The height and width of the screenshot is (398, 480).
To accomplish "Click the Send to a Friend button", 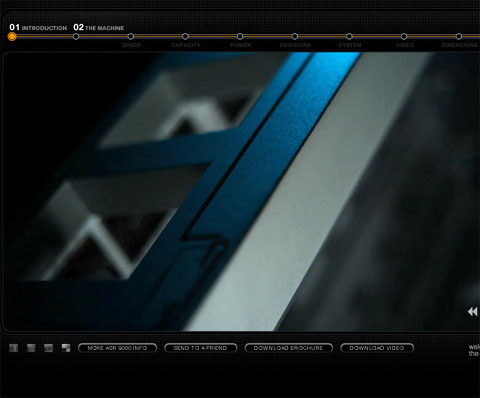I will 201,348.
